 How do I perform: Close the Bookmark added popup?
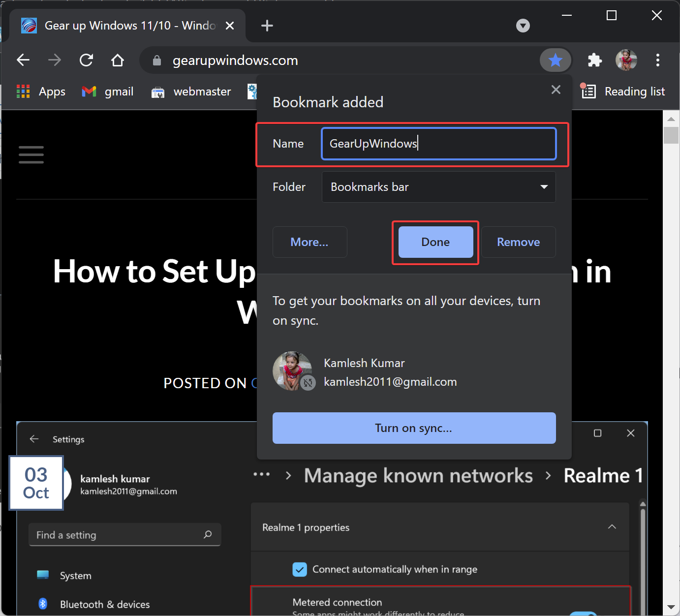point(556,90)
